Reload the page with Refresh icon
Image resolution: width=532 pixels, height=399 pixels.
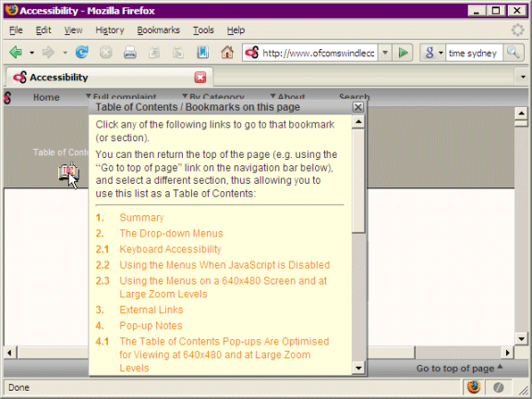tap(82, 53)
